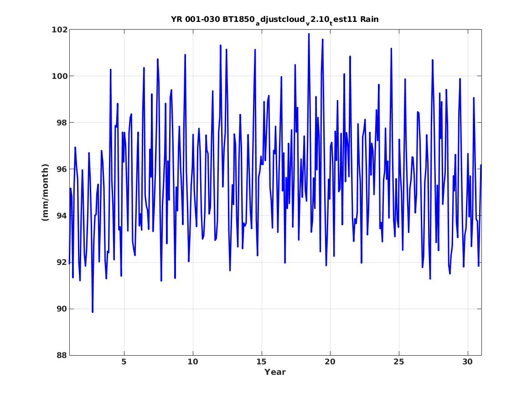Click the 'Year' x-axis label
Screen dimensions: 532x399
(x=275, y=372)
